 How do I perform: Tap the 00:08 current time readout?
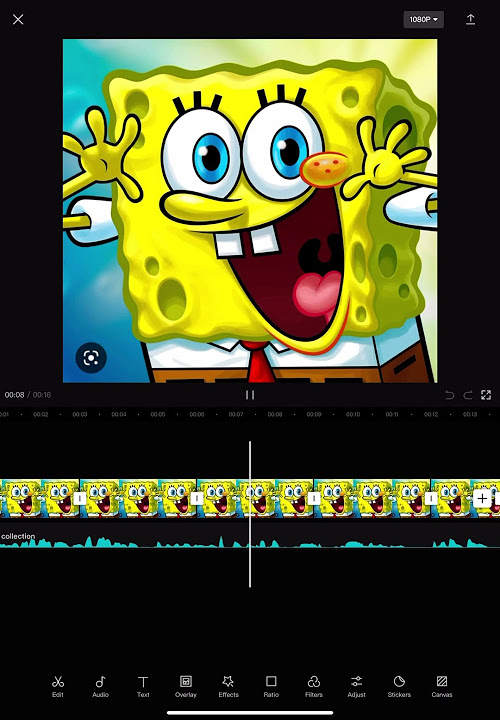pos(14,395)
